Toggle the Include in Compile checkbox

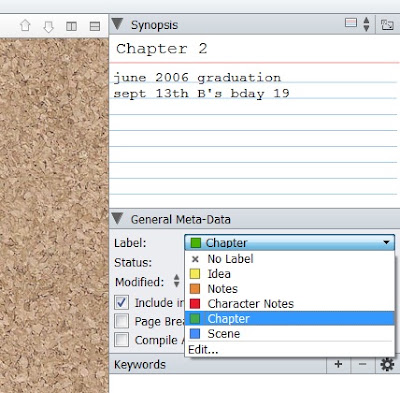point(121,303)
